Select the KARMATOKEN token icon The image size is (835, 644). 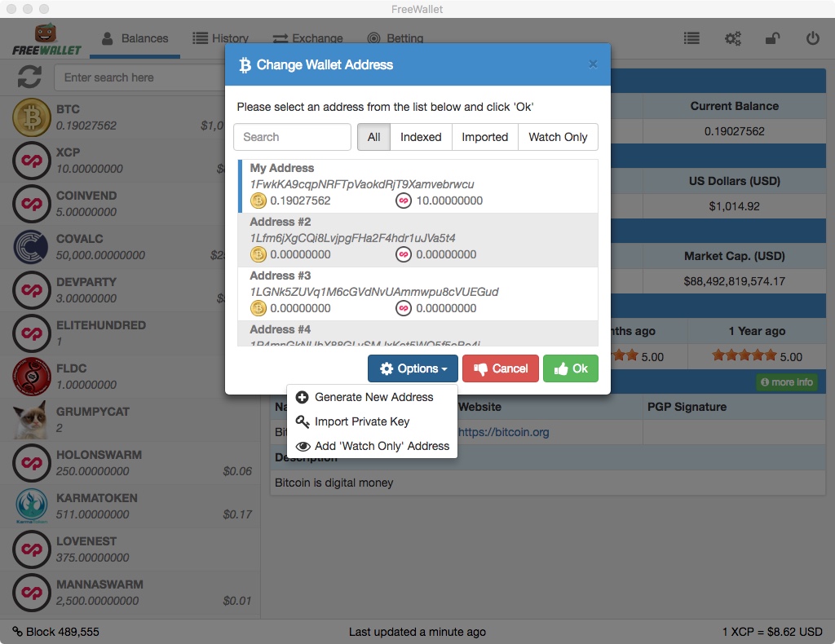tap(32, 505)
